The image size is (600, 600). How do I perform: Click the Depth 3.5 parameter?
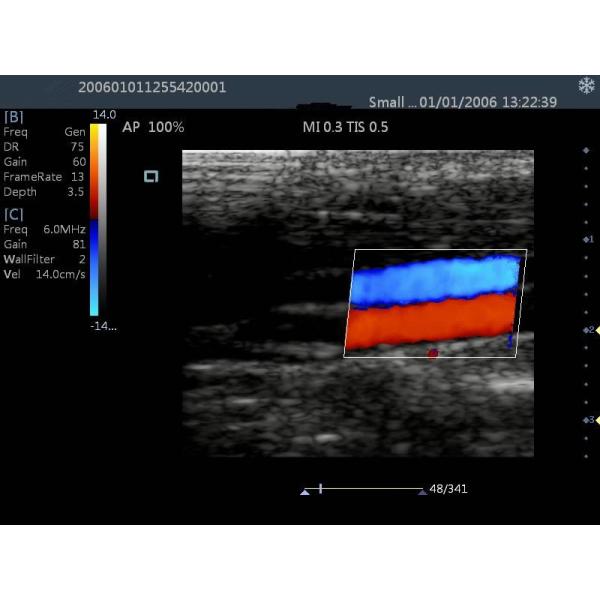[x=44, y=191]
